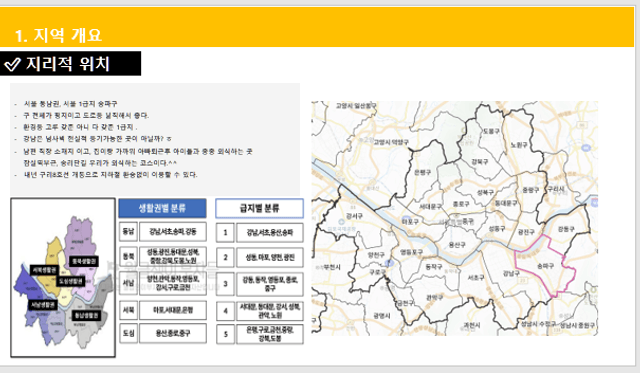Select the '용산,종로,중구' cell
The height and width of the screenshot is (373, 640).
coord(173,333)
